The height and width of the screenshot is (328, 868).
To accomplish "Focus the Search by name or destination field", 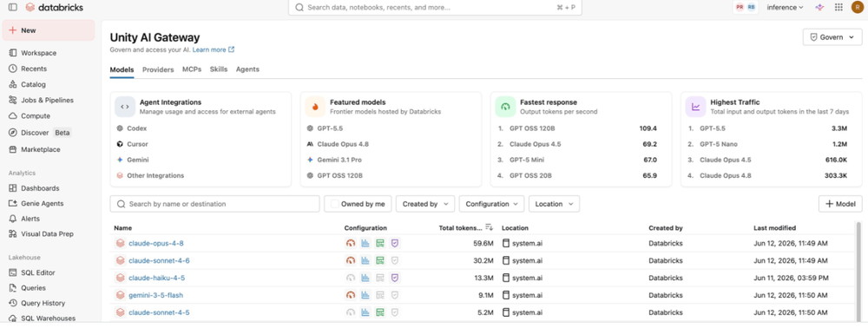I will pyautogui.click(x=214, y=204).
